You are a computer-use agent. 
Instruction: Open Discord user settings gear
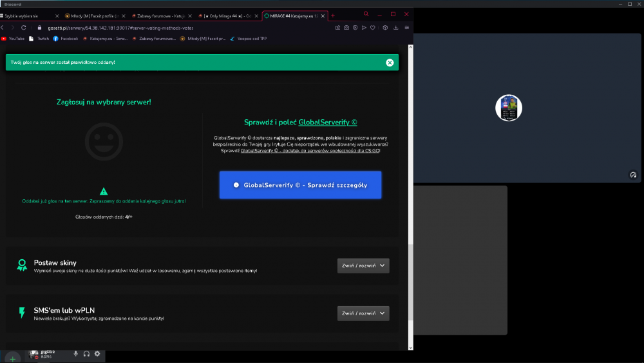click(97, 353)
